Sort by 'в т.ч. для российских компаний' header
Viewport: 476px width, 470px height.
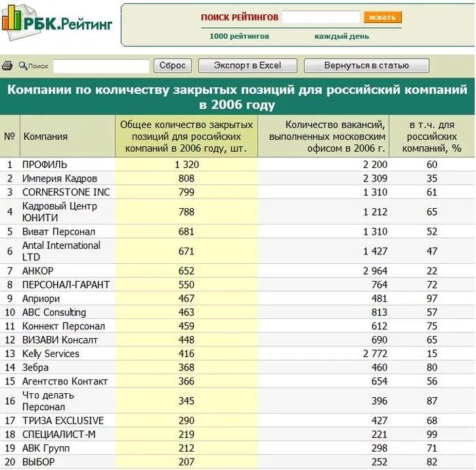pos(432,136)
